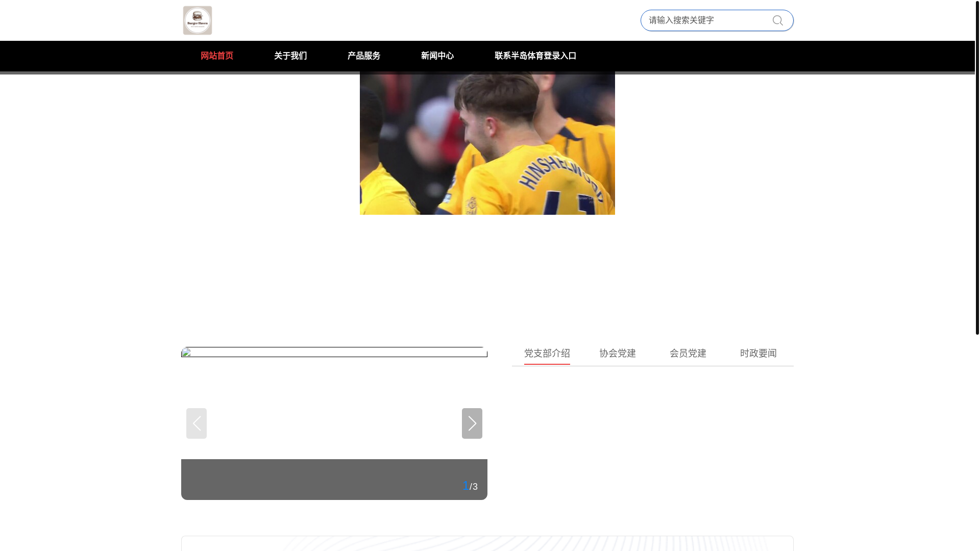The image size is (980, 551).
Task: Click the search magnifier icon
Action: tap(777, 20)
